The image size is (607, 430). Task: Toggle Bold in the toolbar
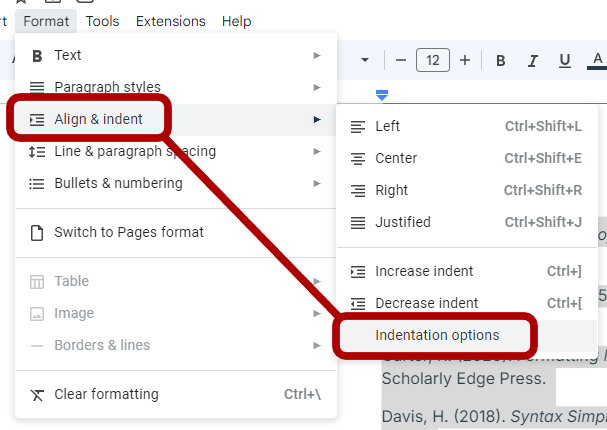pos(501,60)
